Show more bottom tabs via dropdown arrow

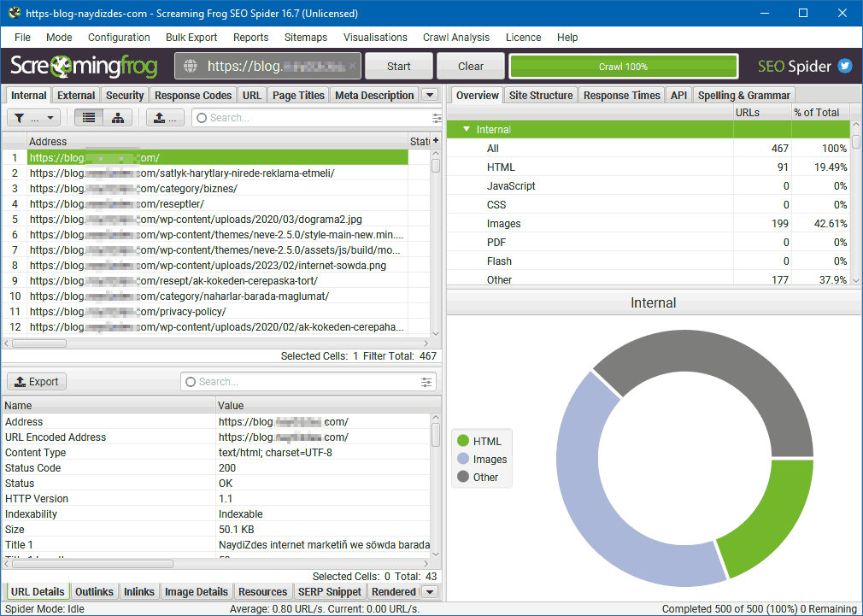430,592
